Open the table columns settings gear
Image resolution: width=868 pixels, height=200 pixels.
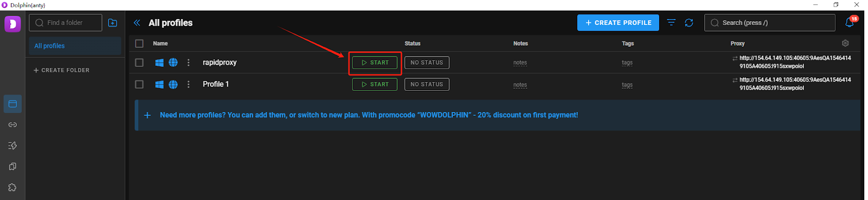[845, 43]
